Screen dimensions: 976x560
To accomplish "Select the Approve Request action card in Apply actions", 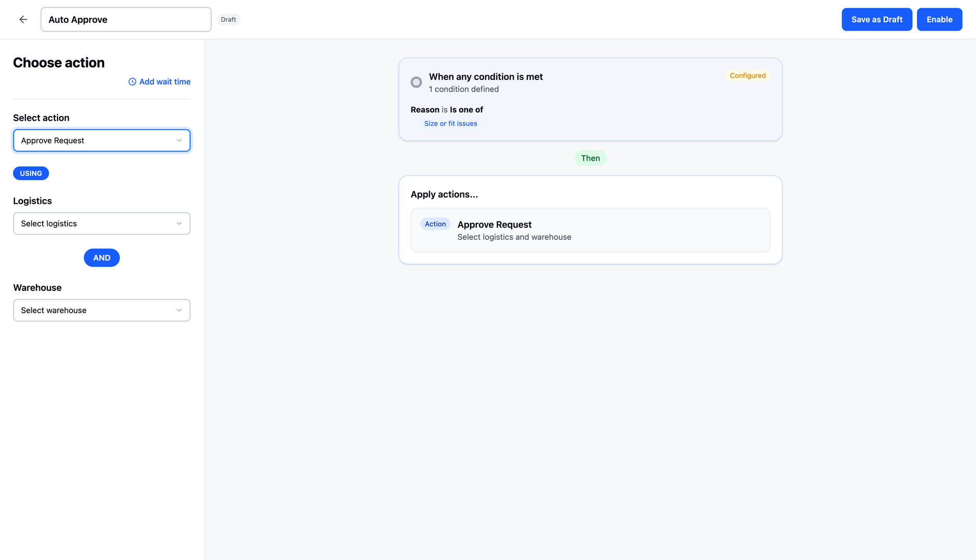I will tap(590, 230).
